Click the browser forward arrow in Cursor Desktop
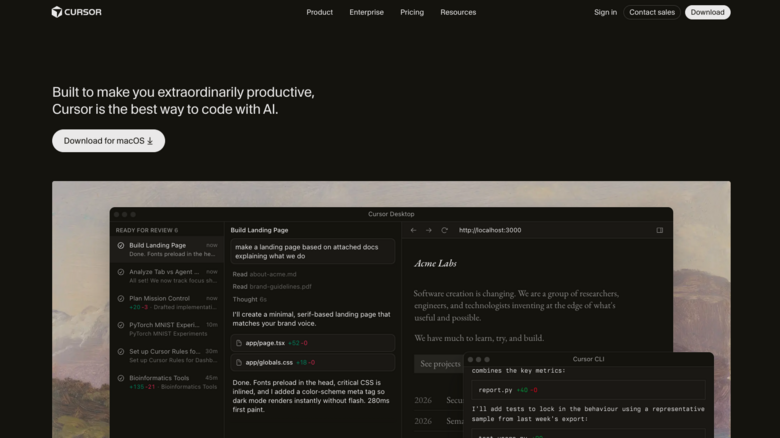Image resolution: width=780 pixels, height=438 pixels. 429,230
